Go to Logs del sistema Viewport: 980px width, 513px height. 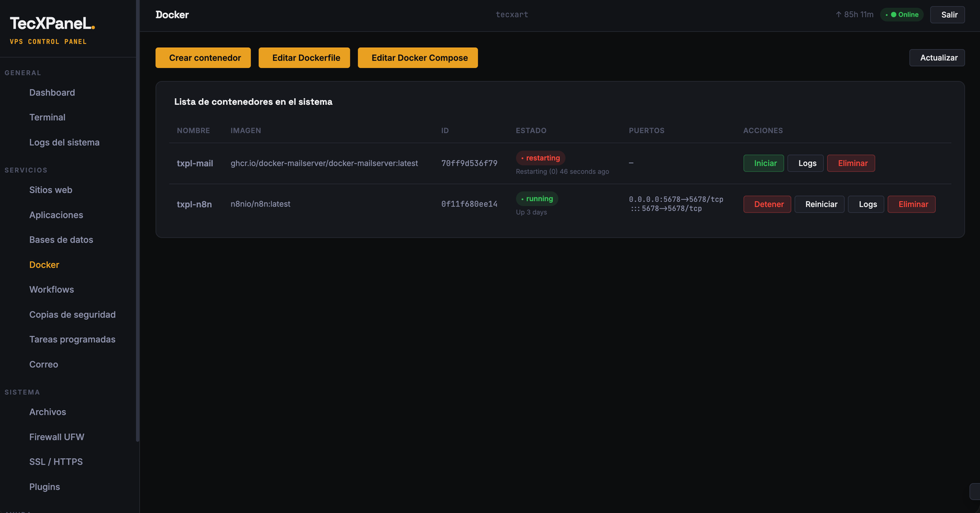pyautogui.click(x=64, y=142)
